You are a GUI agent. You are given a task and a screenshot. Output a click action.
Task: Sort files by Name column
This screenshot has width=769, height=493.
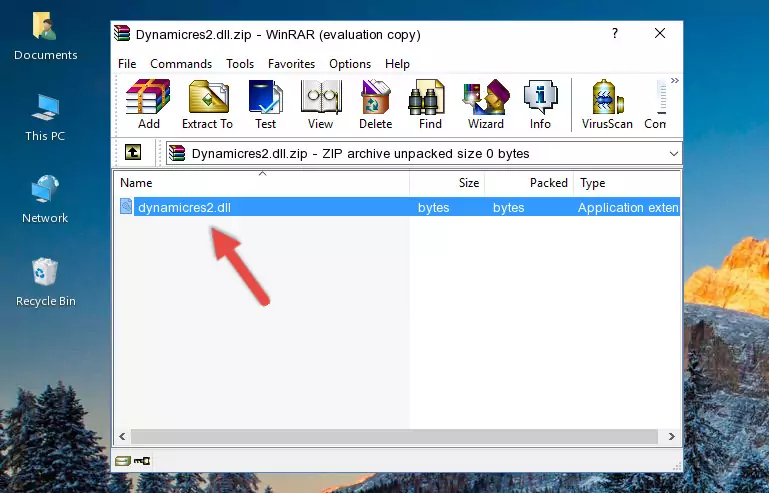(262, 183)
